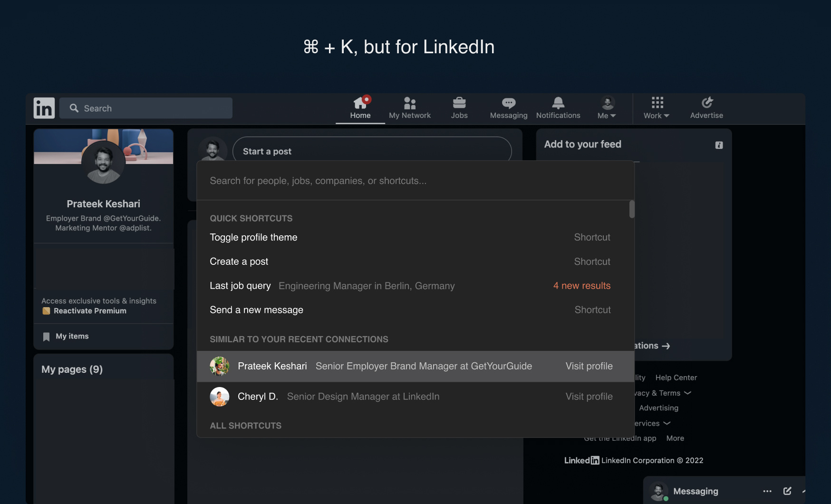Focus the command palette search field
Screen dimensions: 831x504
[x=415, y=181]
